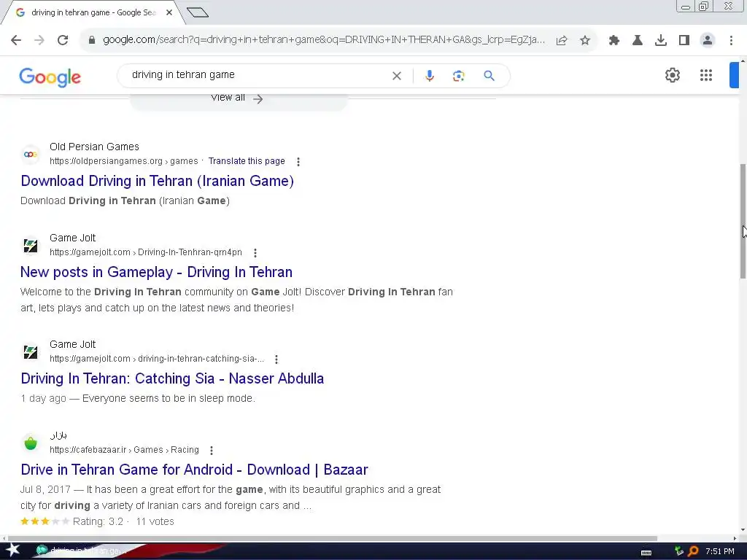This screenshot has height=560, width=747.
Task: Click the vertical scrollbar thumb
Action: click(x=743, y=221)
